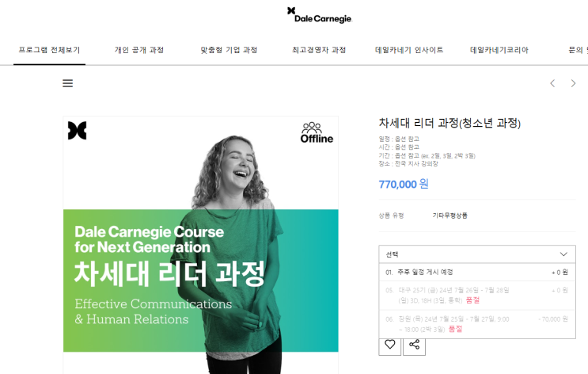588x374 pixels.
Task: Open the 맞춤형 기업 과정 menu
Action: (x=229, y=50)
